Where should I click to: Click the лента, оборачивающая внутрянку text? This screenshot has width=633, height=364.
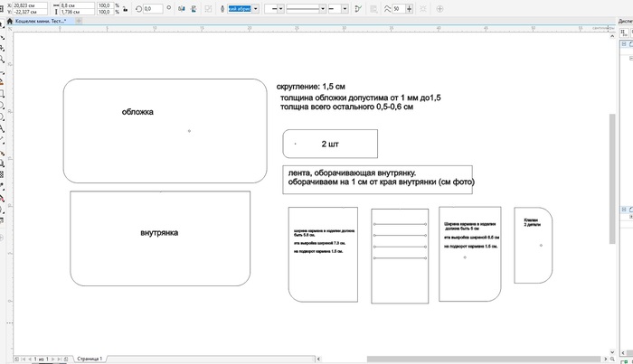(x=352, y=173)
